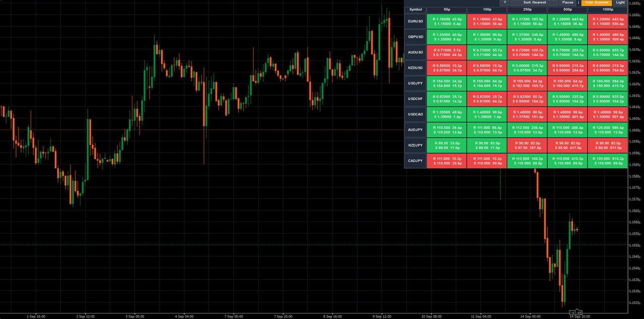Screen dimensions: 644x319
Task: Click the EURUSD 100p red cell
Action: [487, 21]
